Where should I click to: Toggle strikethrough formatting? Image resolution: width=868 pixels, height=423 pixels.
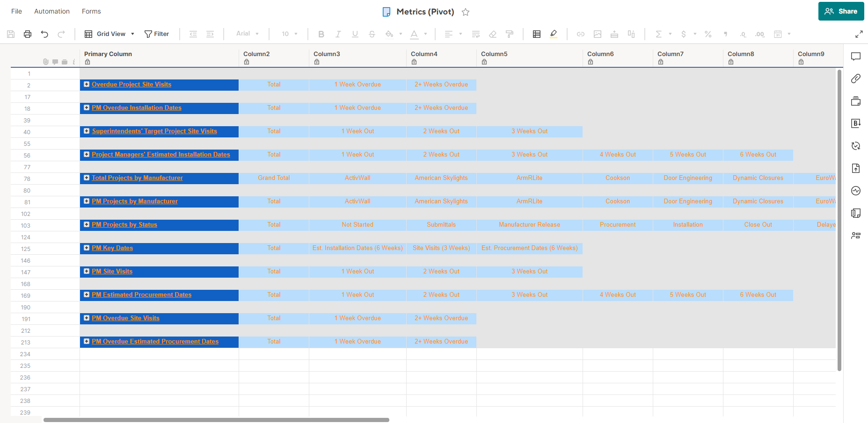(x=372, y=34)
